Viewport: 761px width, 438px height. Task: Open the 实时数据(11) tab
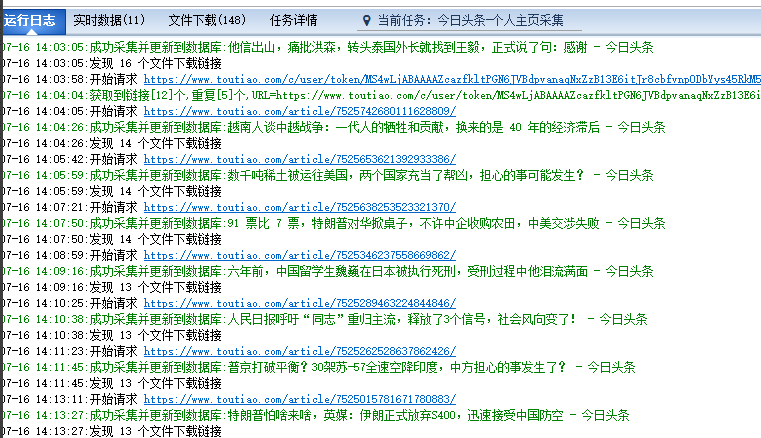tap(109, 20)
